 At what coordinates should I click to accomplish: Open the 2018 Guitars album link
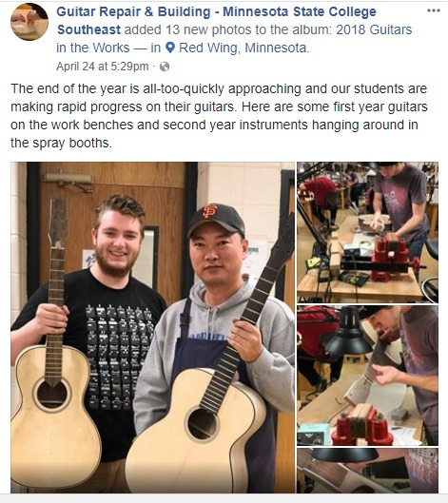click(374, 29)
